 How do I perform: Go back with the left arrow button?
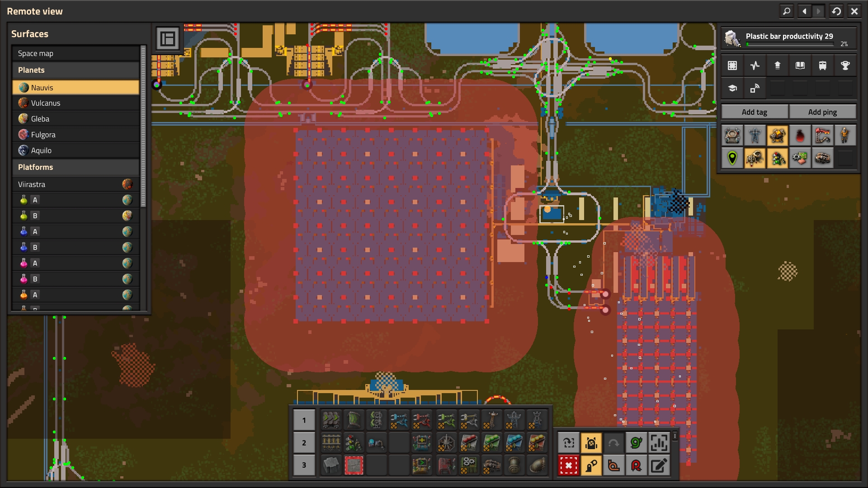(x=804, y=11)
